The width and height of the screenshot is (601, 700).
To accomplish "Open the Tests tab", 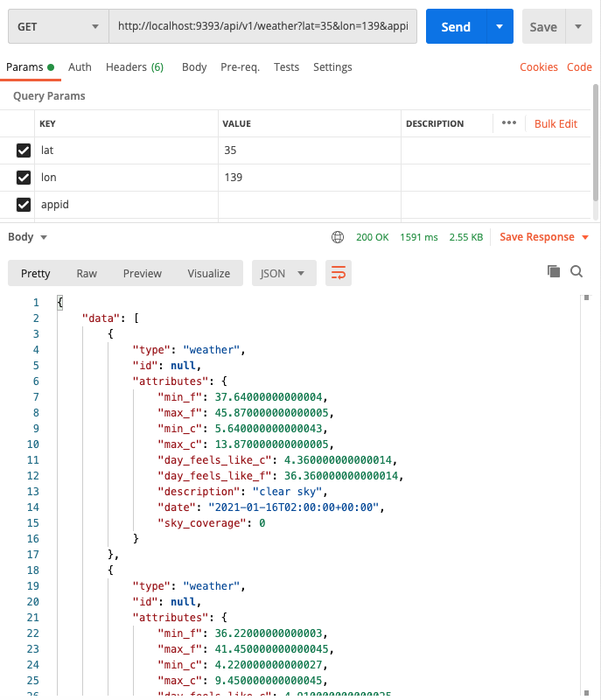I will pyautogui.click(x=286, y=66).
